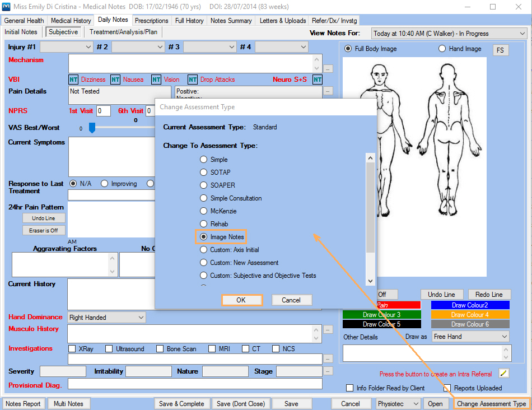Cancel the Change Assessment Type dialog
Viewport: 532px width, 410px height.
291,300
